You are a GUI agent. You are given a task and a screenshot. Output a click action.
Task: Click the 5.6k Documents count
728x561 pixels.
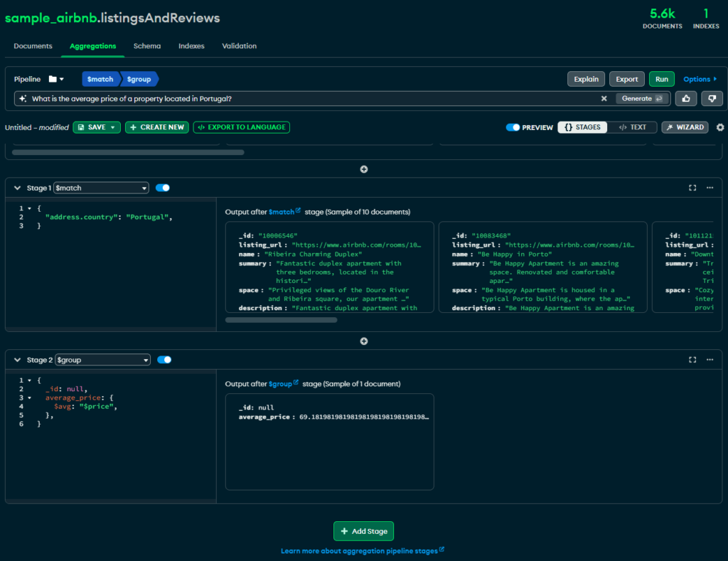pos(662,18)
